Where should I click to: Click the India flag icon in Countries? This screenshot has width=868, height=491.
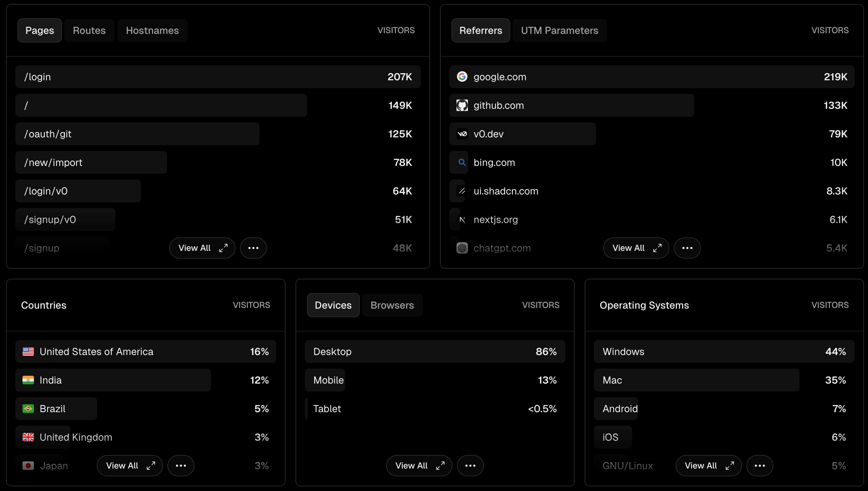(x=28, y=380)
